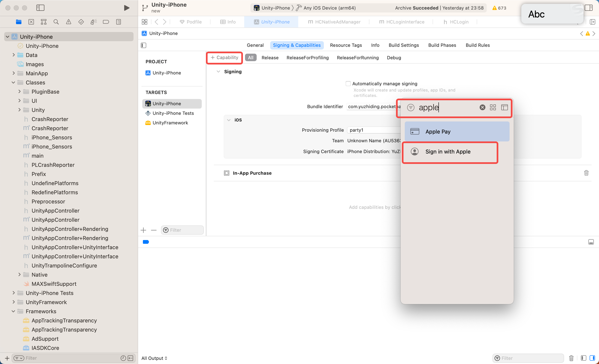Collapse the Frameworks group
599x364 pixels.
pos(13,311)
